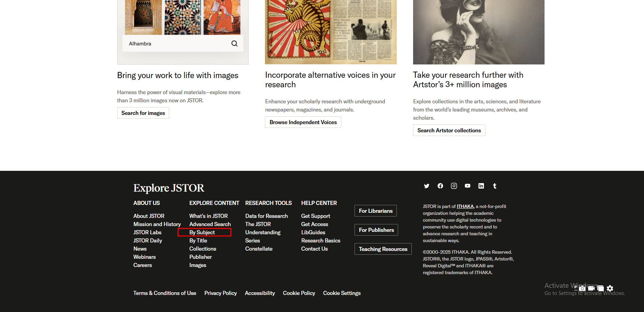Click the magnifier icon in Alhambra search
644x312 pixels.
point(234,44)
